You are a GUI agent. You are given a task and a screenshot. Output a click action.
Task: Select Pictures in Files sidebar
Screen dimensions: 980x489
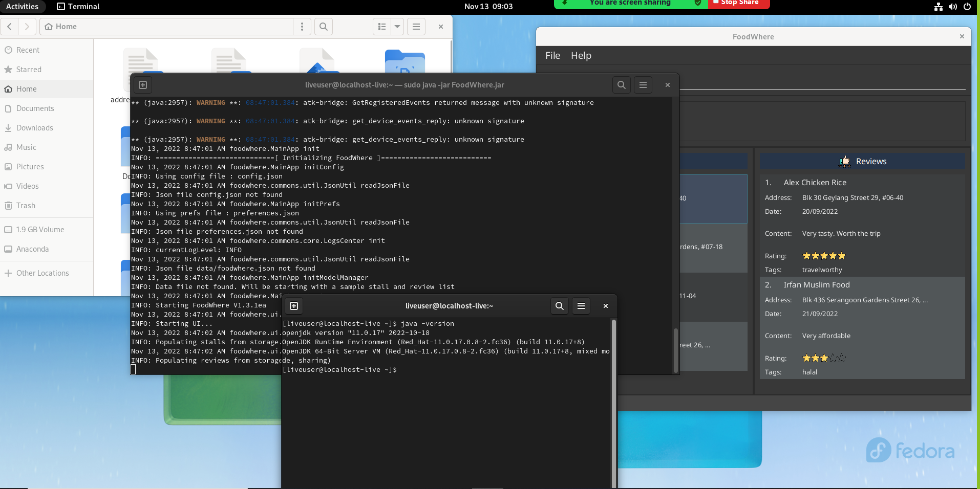47,167
